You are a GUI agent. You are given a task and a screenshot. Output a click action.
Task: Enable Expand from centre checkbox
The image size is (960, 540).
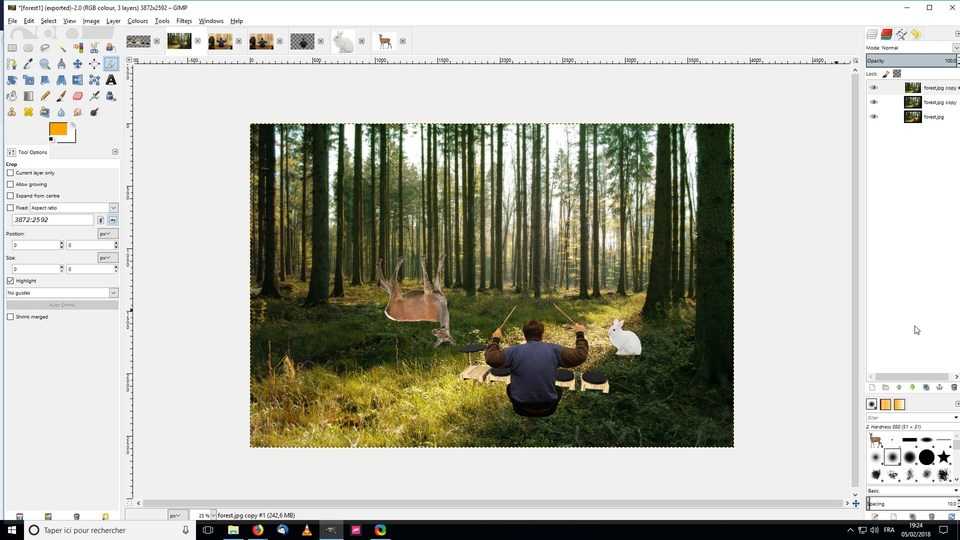10,196
